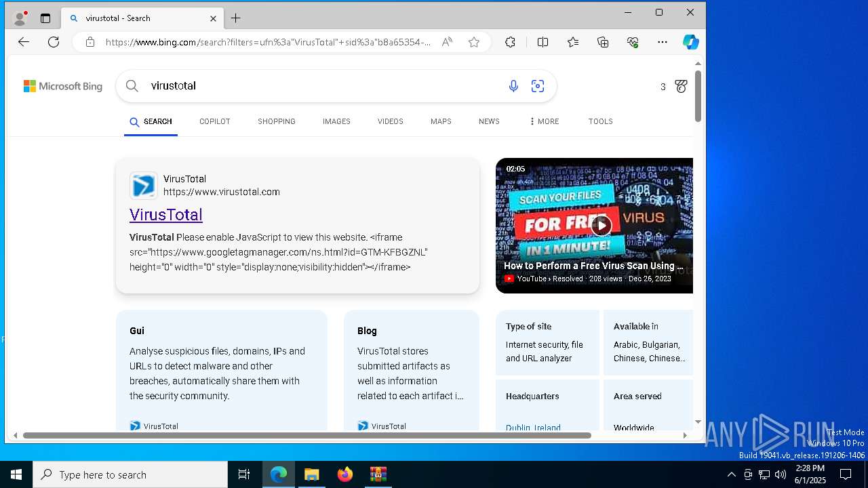Switch to the VIDEOS tab
This screenshot has height=488, width=868.
(x=391, y=122)
